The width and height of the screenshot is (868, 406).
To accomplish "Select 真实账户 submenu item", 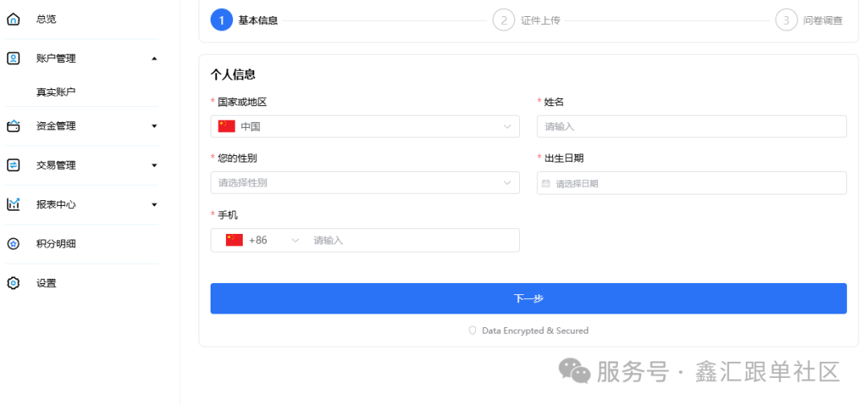I will coord(56,92).
